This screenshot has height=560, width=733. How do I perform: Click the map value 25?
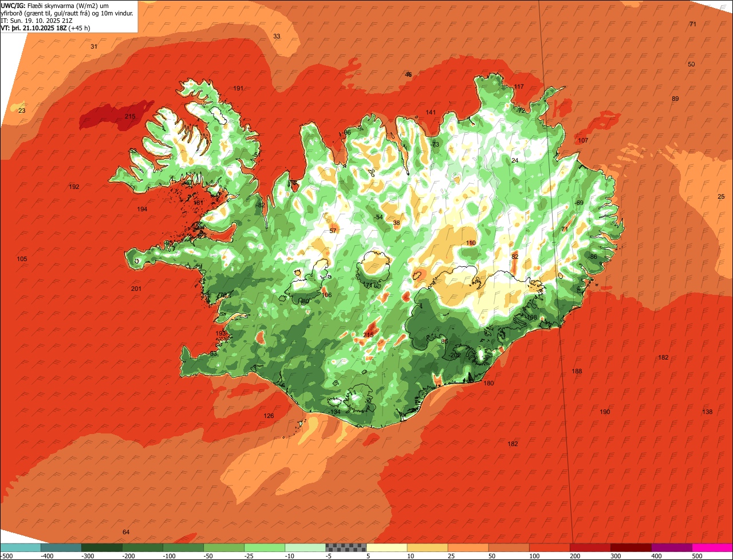pos(721,196)
